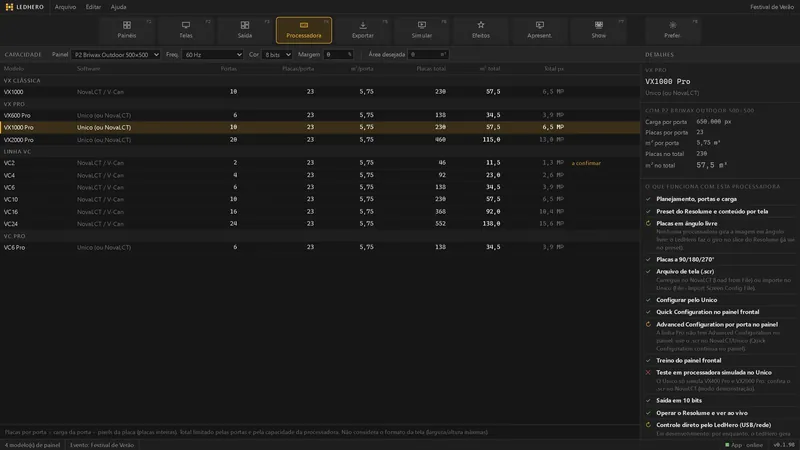Click the Placas total column header
This screenshot has width=800, height=450.
tap(431, 68)
